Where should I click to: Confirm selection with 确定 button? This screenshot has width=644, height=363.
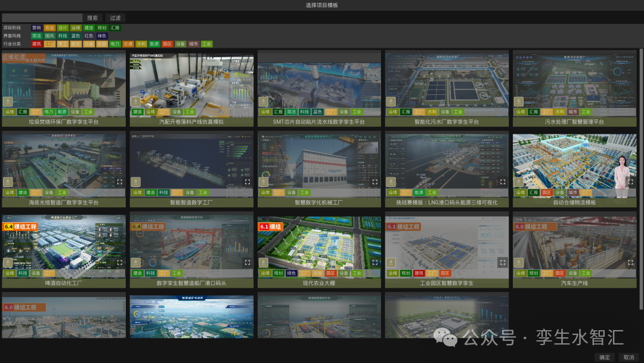(605, 357)
